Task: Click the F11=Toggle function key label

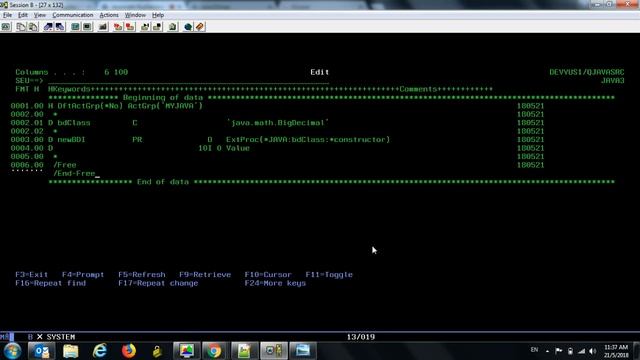Action: pyautogui.click(x=329, y=275)
